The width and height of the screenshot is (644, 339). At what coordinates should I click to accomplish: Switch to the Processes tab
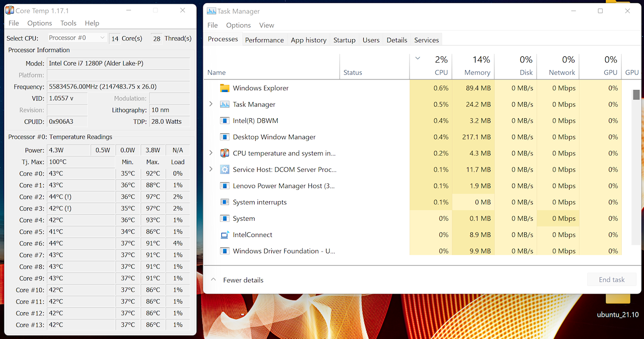(x=223, y=39)
